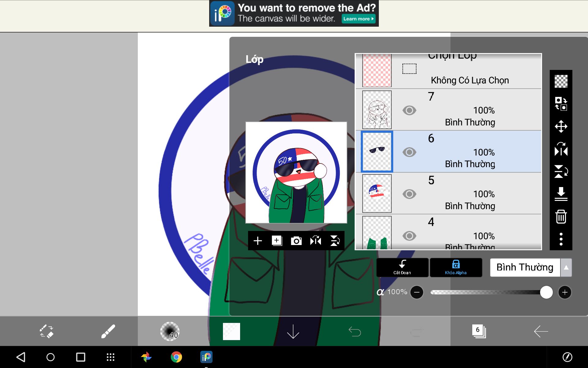588x368 pixels.
Task: Toggle Khóa Alpha lock
Action: tap(456, 267)
